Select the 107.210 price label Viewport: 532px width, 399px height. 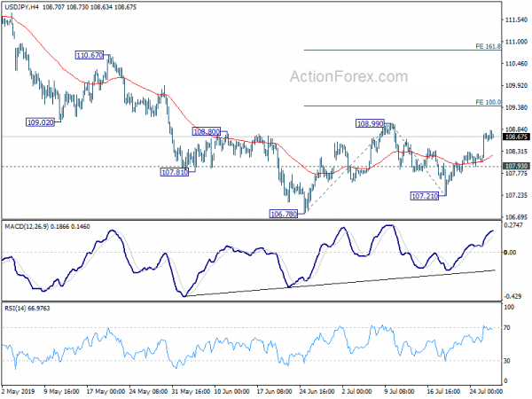[425, 196]
